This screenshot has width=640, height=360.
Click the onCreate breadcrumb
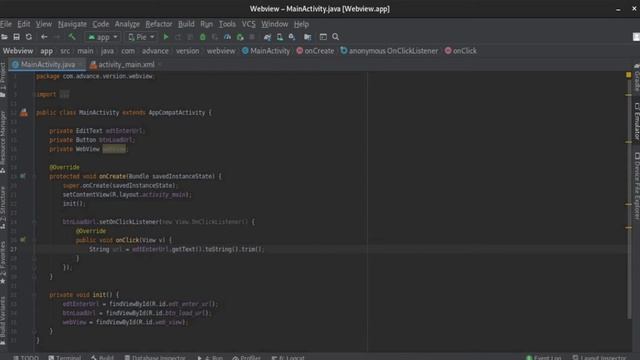point(315,51)
